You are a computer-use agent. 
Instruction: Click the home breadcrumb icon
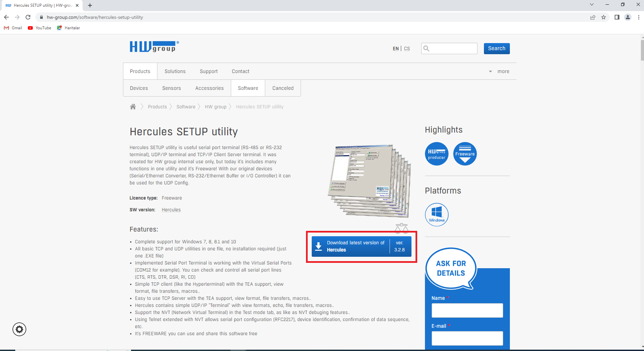[x=133, y=107]
